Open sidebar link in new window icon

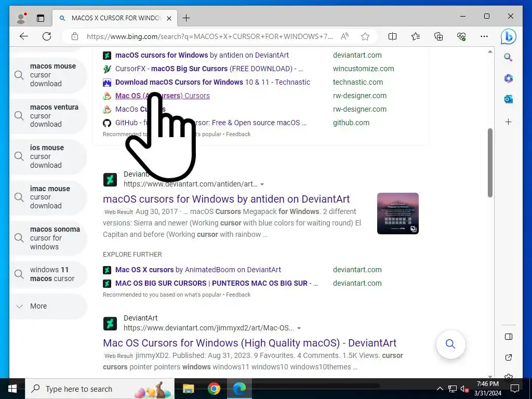(x=508, y=357)
